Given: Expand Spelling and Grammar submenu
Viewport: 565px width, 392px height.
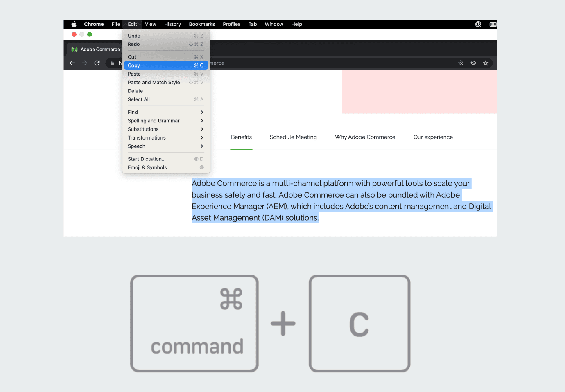Looking at the screenshot, I should [166, 121].
